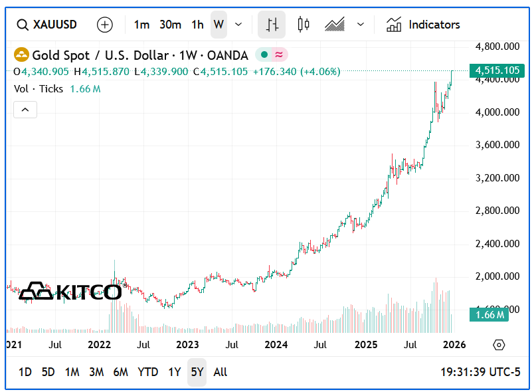Select the area chart style icon
The width and height of the screenshot is (532, 392).
pyautogui.click(x=334, y=25)
